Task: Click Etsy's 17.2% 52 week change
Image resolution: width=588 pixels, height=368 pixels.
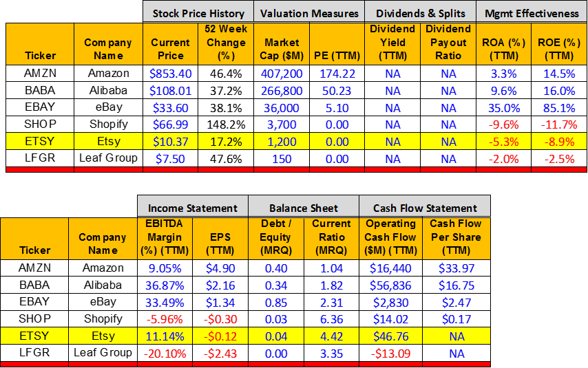Action: point(226,142)
